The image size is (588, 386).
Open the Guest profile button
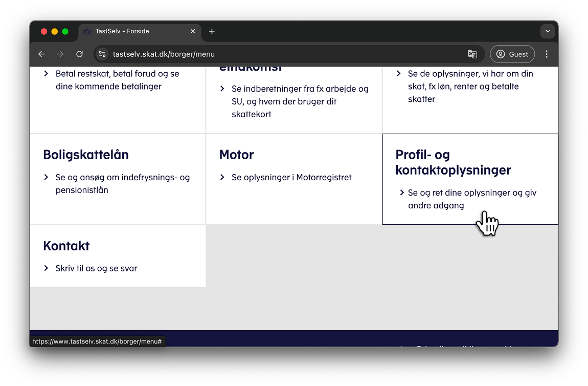pyautogui.click(x=512, y=54)
